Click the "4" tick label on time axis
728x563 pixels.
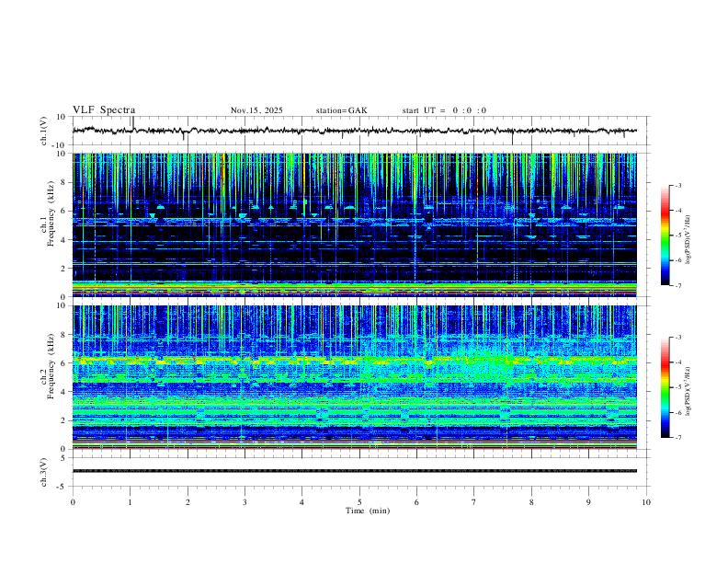pos(302,502)
